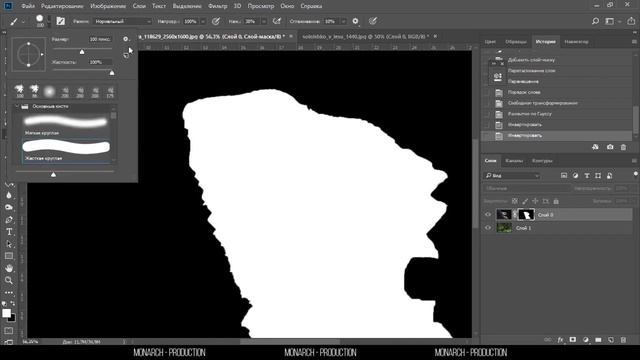The width and height of the screenshot is (640, 360).
Task: Filter layers by shape layer icon
Action: [x=598, y=176]
